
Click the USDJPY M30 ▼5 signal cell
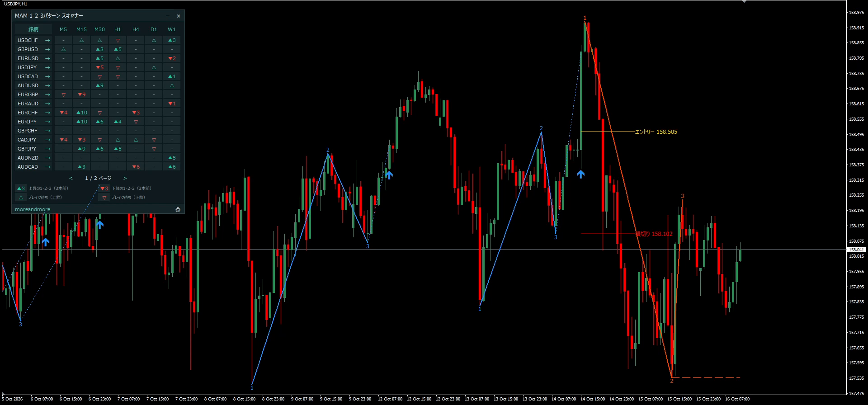click(99, 67)
